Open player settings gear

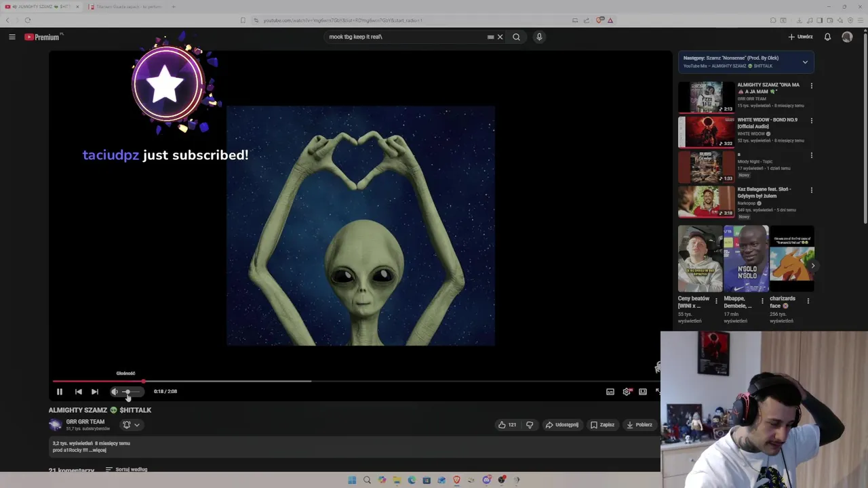click(x=627, y=391)
